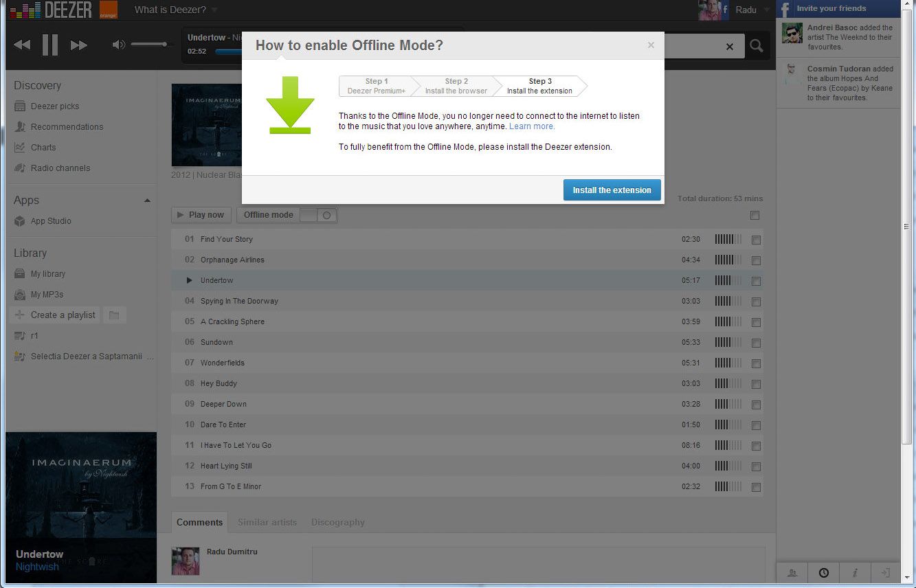
Task: Check the box for Orphanage Airlines
Action: pyautogui.click(x=756, y=260)
